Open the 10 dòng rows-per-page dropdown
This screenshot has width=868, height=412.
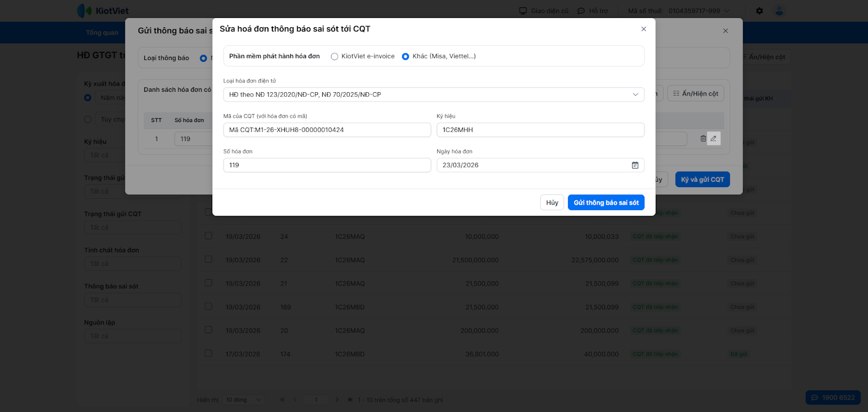[244, 400]
